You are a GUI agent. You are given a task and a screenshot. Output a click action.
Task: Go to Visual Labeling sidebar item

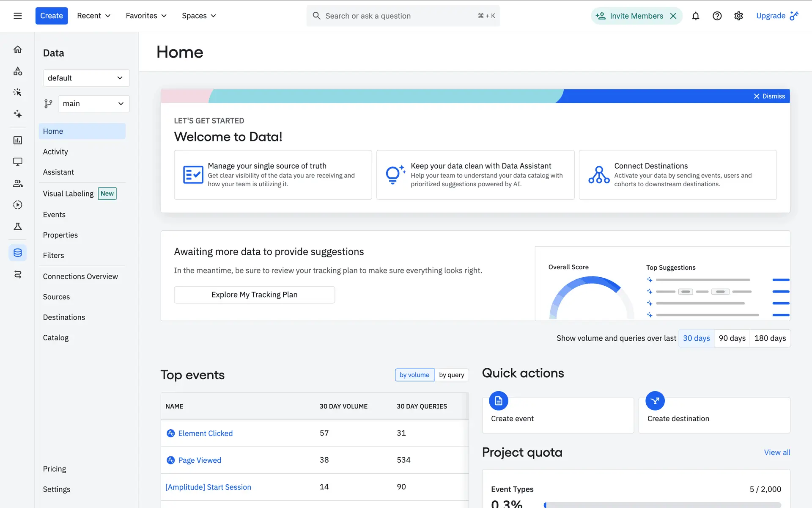coord(68,193)
